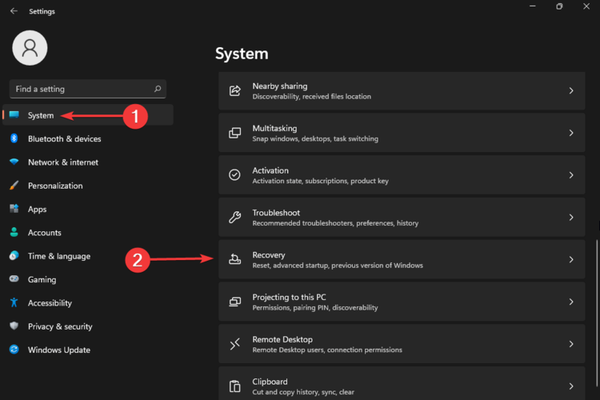Click the Activation checkmark icon
This screenshot has width=600, height=400.
click(x=235, y=175)
